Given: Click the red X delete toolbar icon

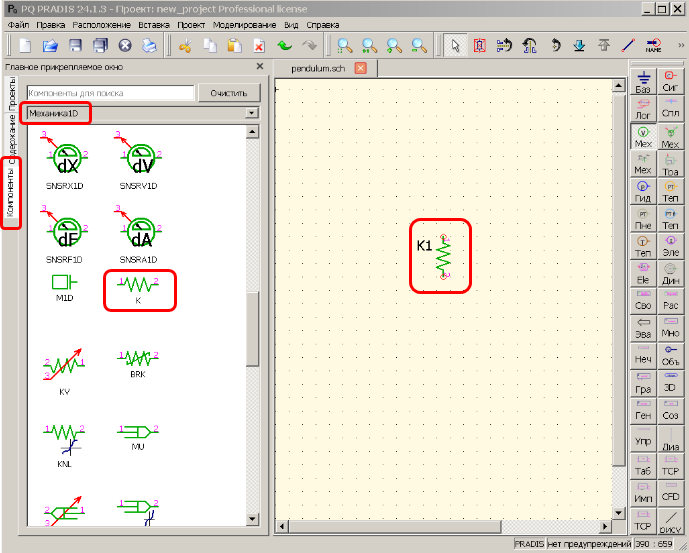Looking at the screenshot, I should [x=258, y=46].
